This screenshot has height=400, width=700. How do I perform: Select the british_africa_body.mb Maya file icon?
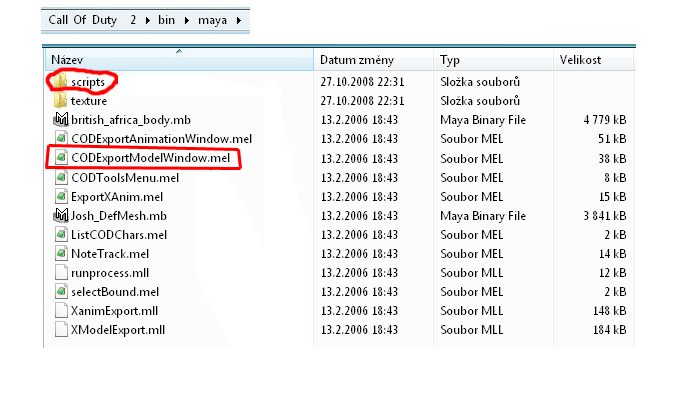(61, 120)
